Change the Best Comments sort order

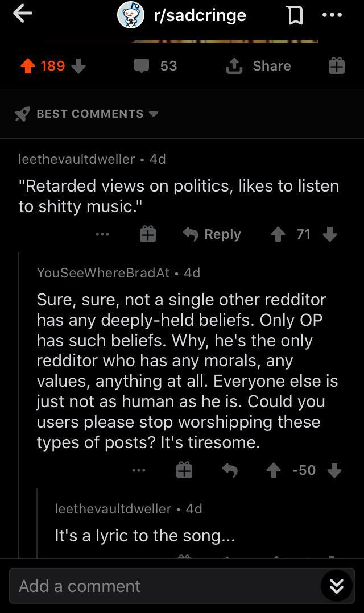[86, 114]
